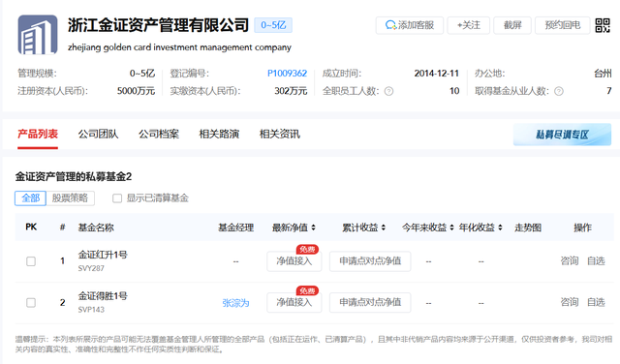Click 净值接入 for 金证红升1号
The height and width of the screenshot is (364, 620).
coord(294,261)
